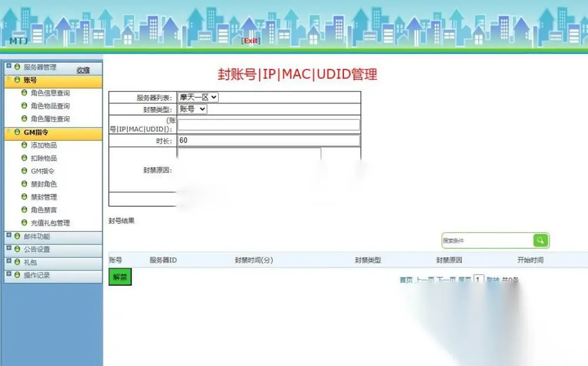The image size is (588, 366).
Task: Expand the 公告设置 section plus icon
Action: pyautogui.click(x=9, y=248)
